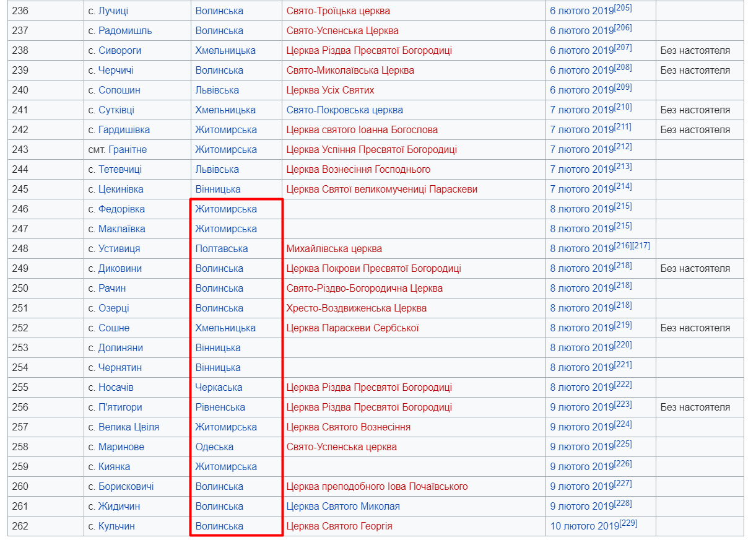756x545 pixels.
Task: Open the Михайлівська церква link
Action: point(334,249)
